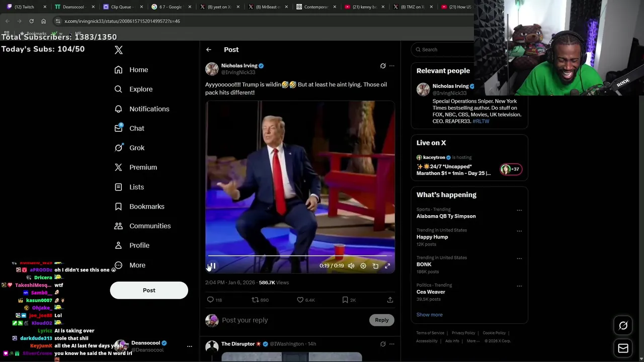Open video settings gear
This screenshot has width=644, height=362.
click(363, 266)
